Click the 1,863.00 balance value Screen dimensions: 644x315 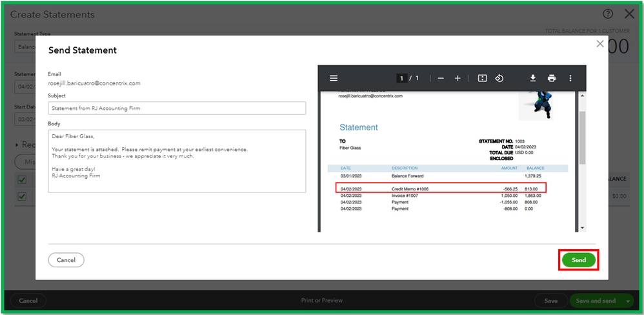click(x=533, y=196)
